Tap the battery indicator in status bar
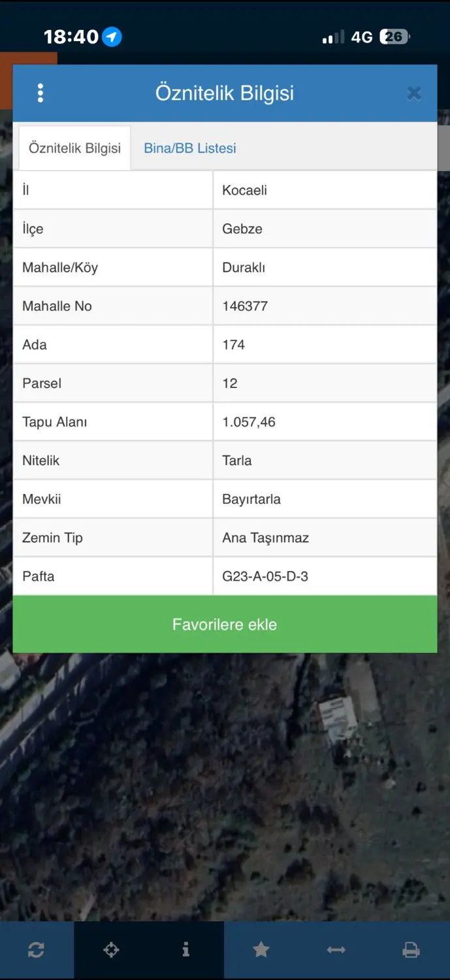Viewport: 450px width, 980px height. pyautogui.click(x=395, y=37)
